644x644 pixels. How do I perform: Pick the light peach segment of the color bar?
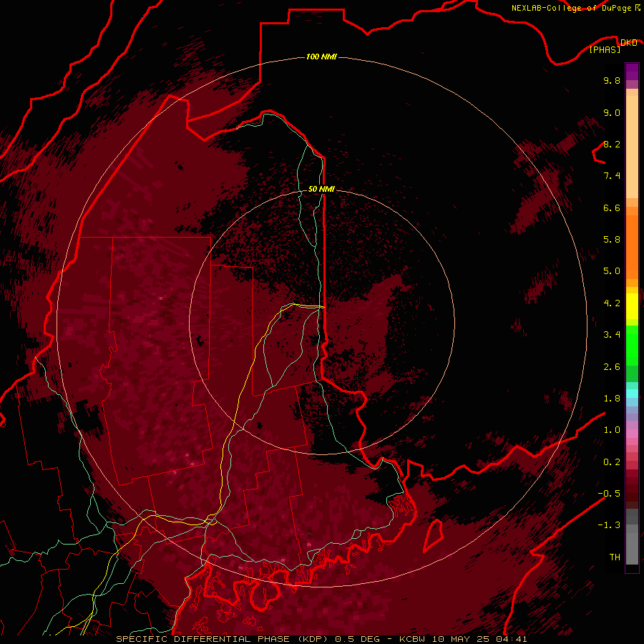coord(632,147)
